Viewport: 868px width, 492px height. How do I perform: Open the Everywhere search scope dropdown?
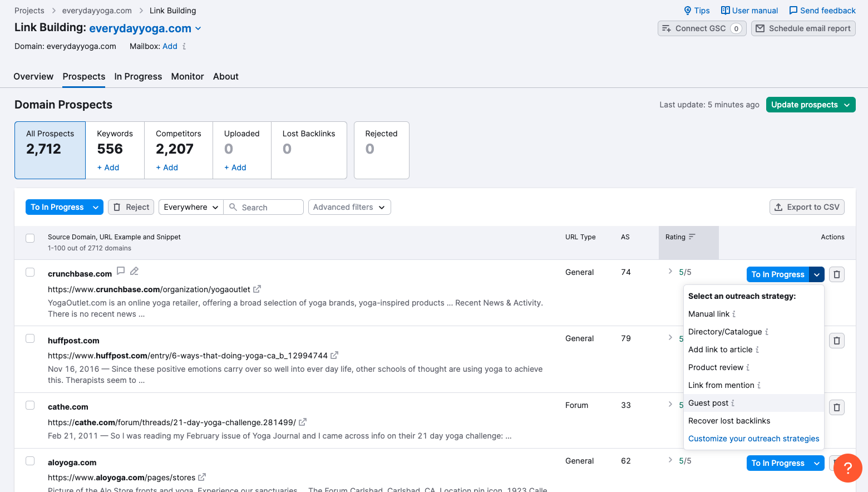pyautogui.click(x=191, y=207)
